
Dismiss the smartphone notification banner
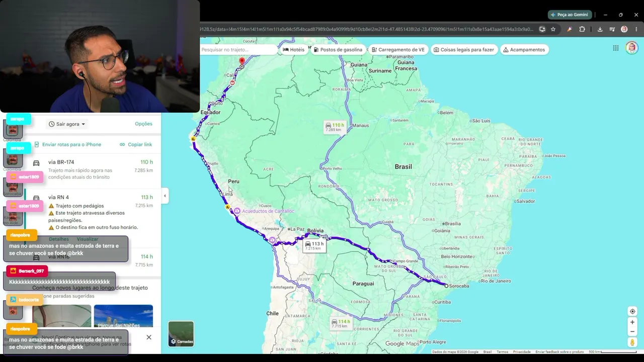coord(149,337)
